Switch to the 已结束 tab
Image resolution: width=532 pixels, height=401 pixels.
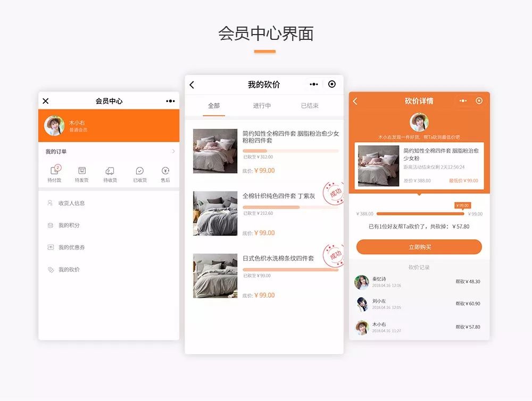coord(310,106)
